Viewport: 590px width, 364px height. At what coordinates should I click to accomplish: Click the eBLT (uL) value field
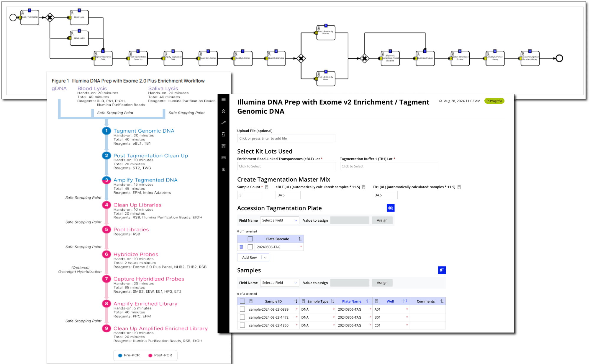pos(288,195)
